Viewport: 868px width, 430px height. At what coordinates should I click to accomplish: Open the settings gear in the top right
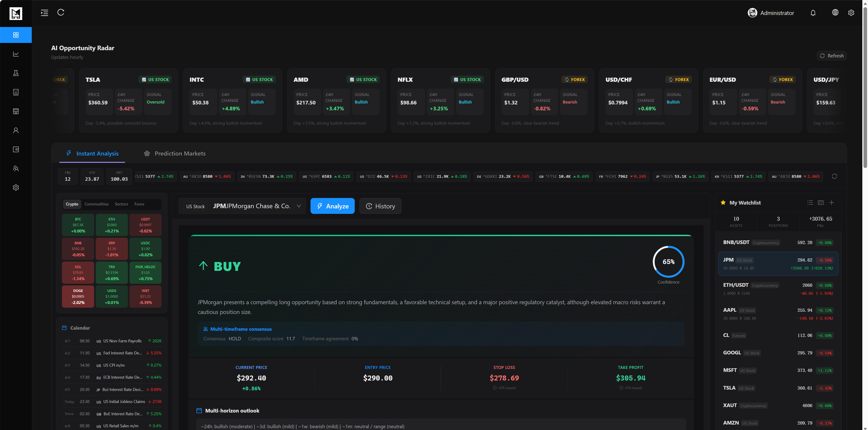click(x=851, y=13)
